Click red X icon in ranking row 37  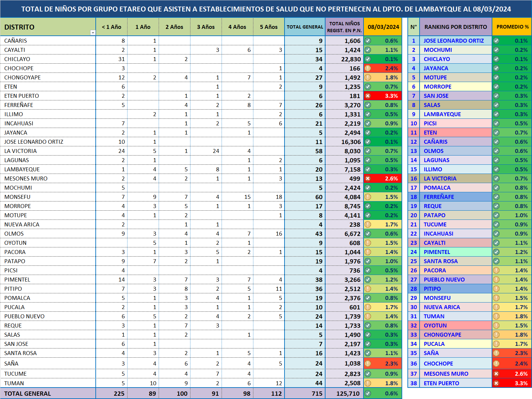point(496,374)
